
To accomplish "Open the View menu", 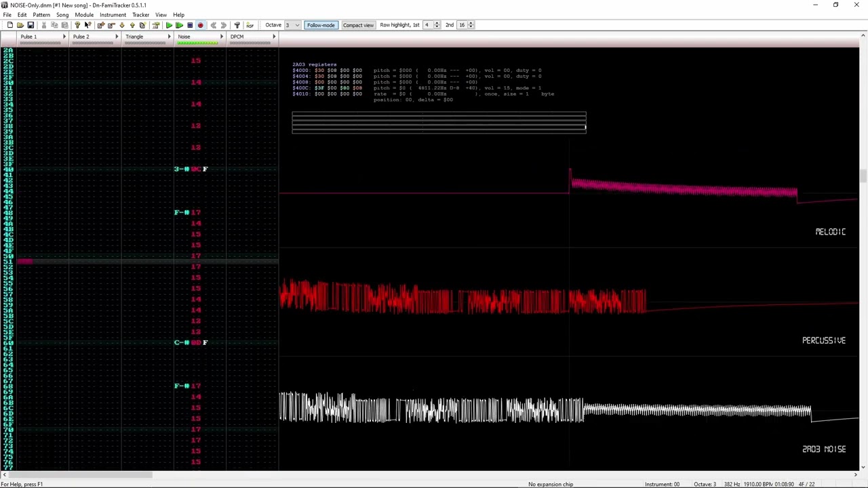I will point(161,14).
